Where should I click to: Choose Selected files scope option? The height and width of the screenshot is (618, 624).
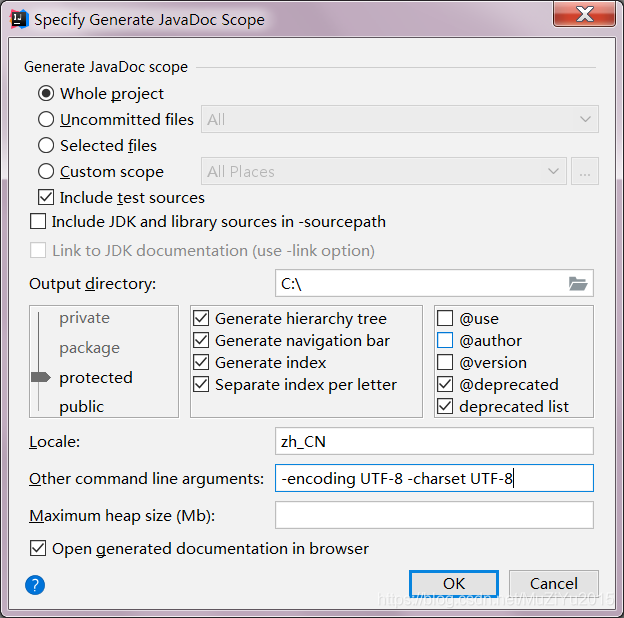point(46,145)
